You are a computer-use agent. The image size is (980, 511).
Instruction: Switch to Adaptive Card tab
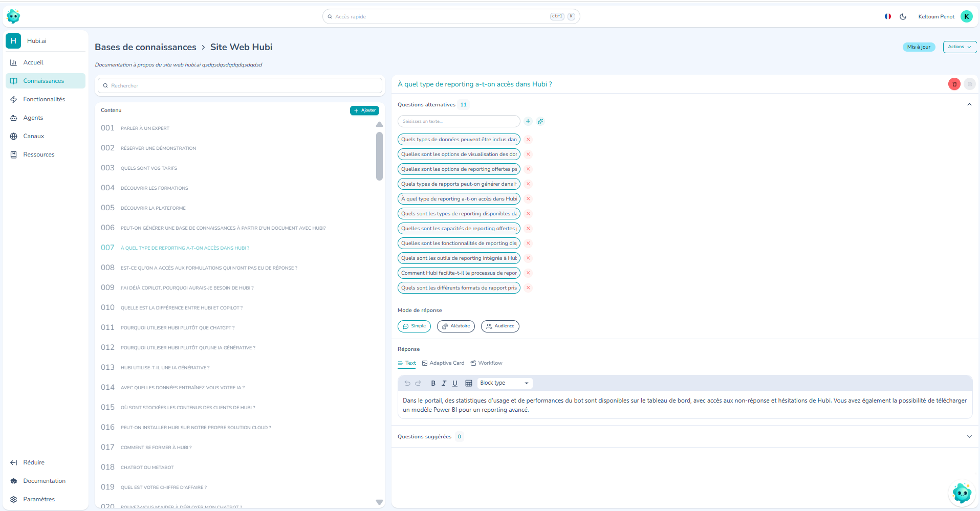coord(443,363)
